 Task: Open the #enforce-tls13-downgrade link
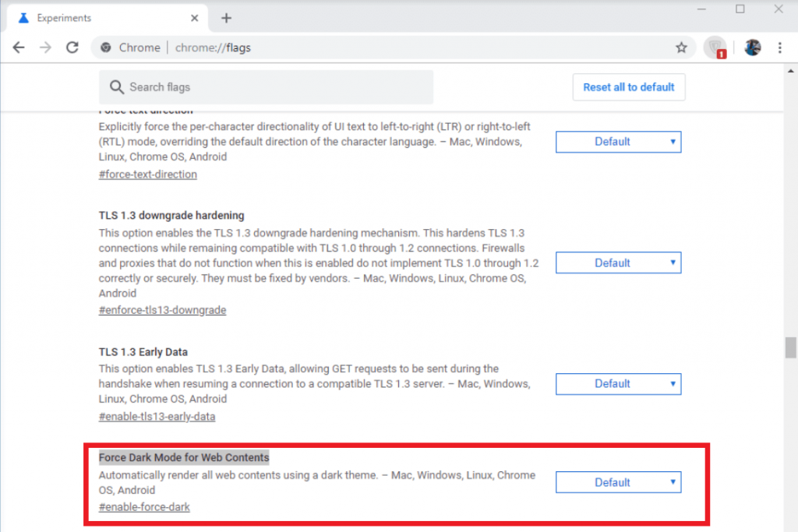tap(162, 310)
